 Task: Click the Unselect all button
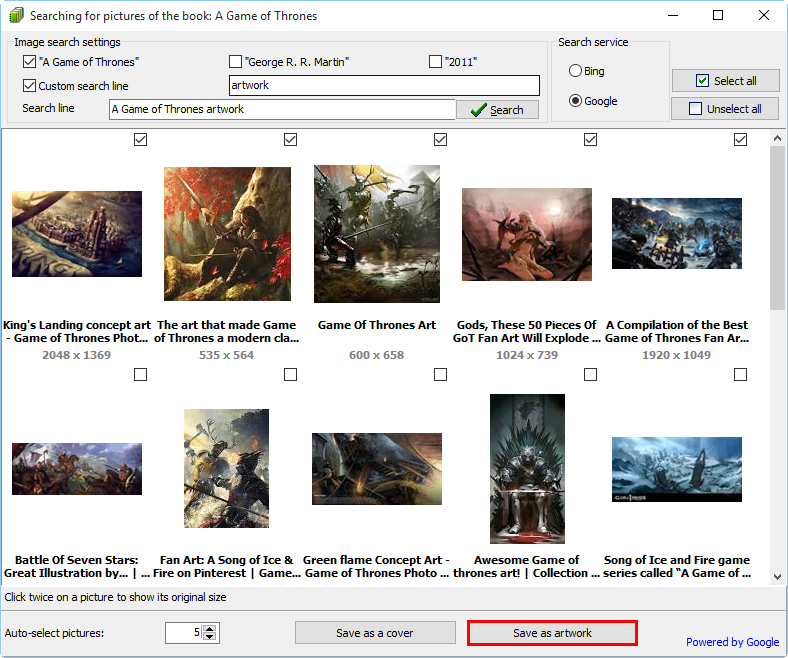[725, 109]
